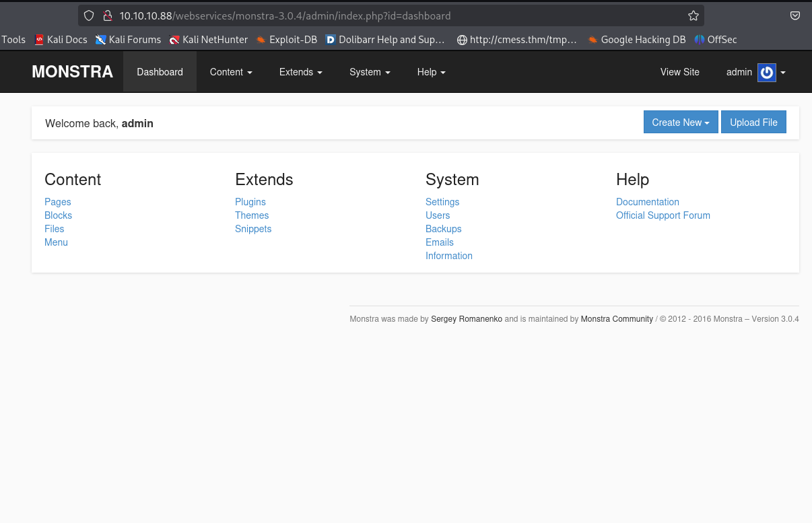The height and width of the screenshot is (523, 812).
Task: Open the Kali NetHunter bookmark
Action: tap(209, 40)
